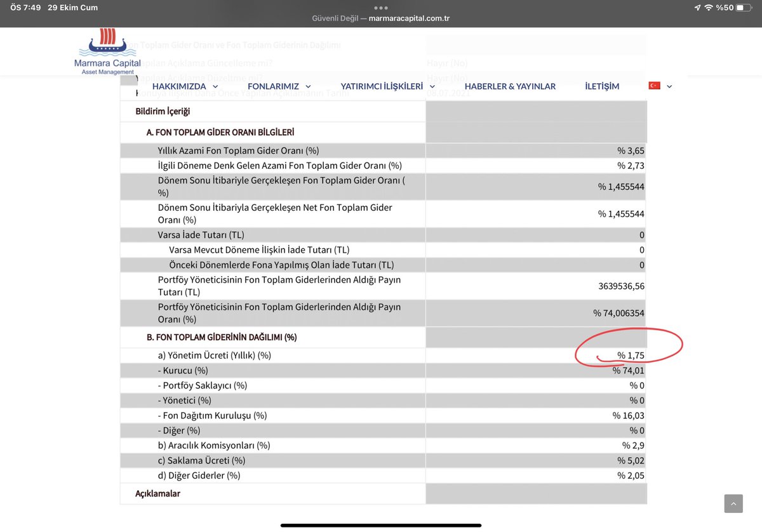
Task: Select the value % 3,65
Action: (x=631, y=150)
